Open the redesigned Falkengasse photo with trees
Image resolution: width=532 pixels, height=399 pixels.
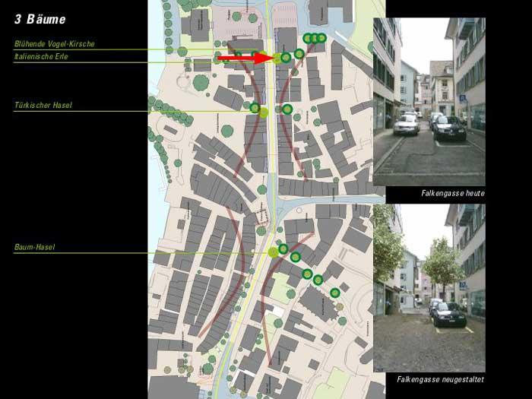429,288
